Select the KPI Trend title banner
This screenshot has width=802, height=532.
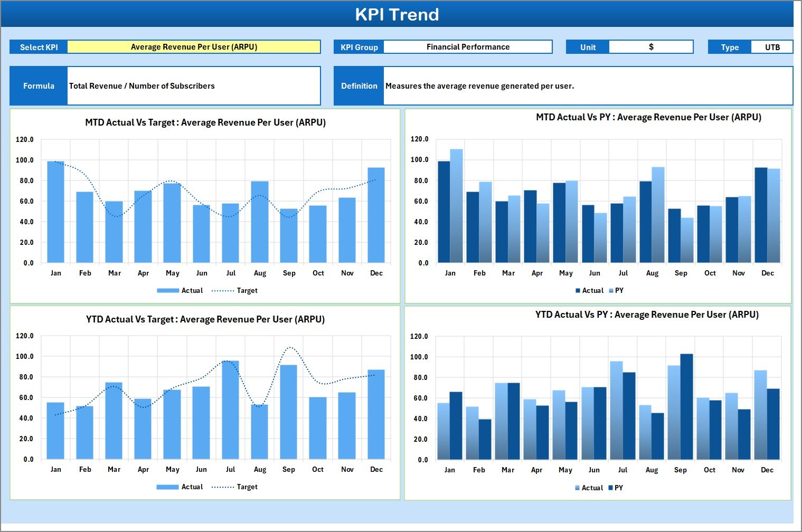point(397,14)
